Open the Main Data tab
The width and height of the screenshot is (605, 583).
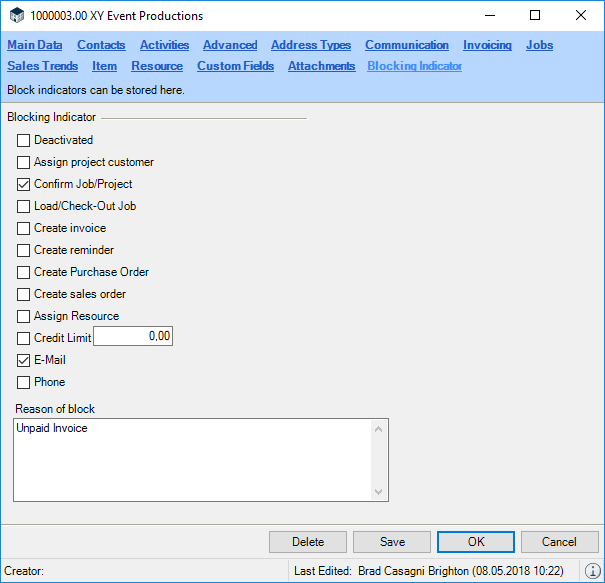(x=35, y=45)
